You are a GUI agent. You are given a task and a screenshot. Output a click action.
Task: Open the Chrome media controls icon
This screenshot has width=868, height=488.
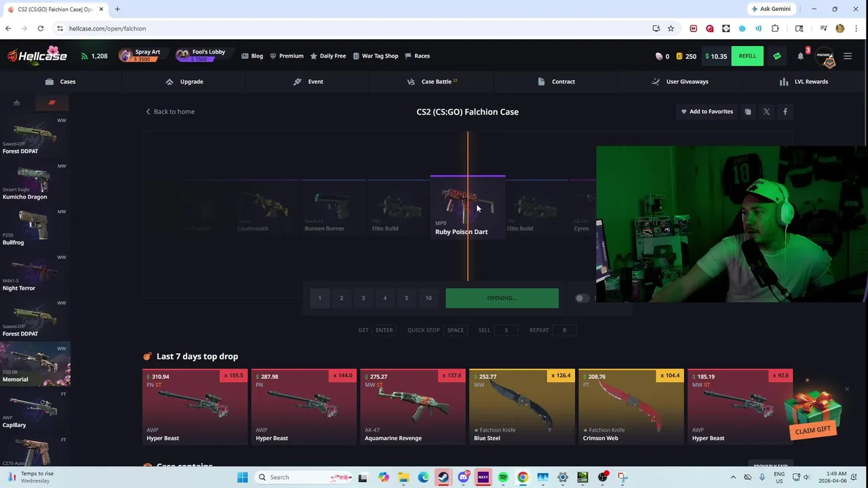[x=823, y=28]
